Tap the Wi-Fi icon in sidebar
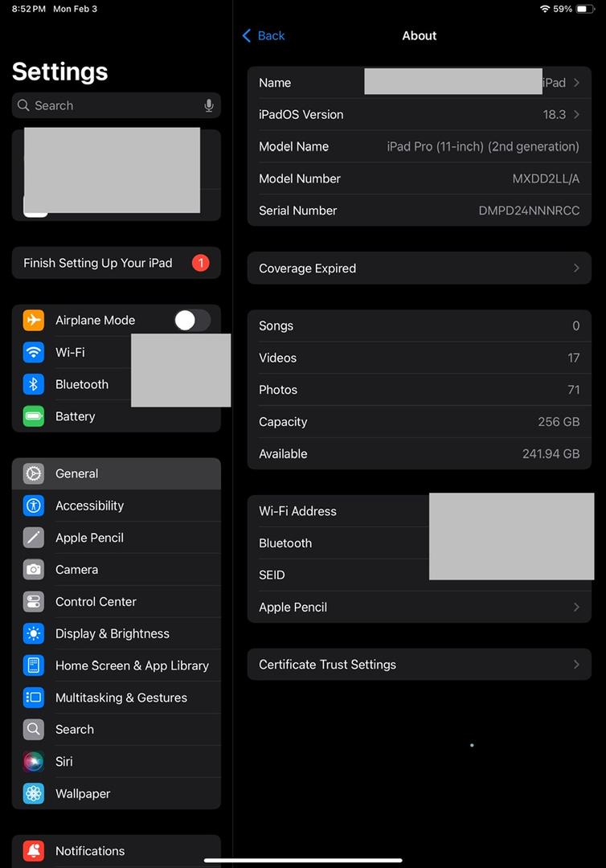606x868 pixels. 34,352
